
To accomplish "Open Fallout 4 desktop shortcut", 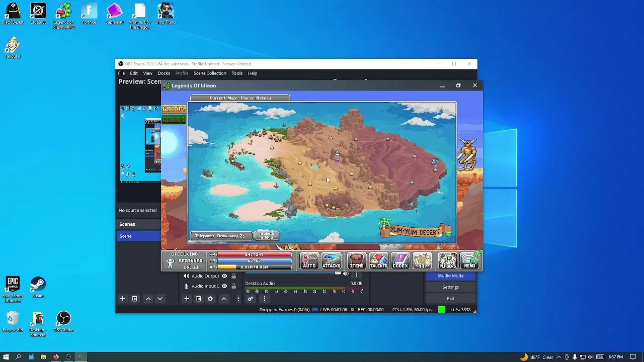I will click(13, 48).
